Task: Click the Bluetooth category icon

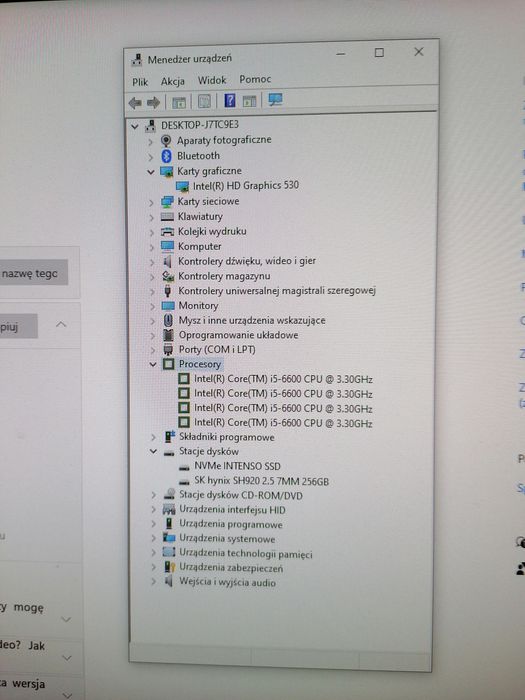Action: 167,156
